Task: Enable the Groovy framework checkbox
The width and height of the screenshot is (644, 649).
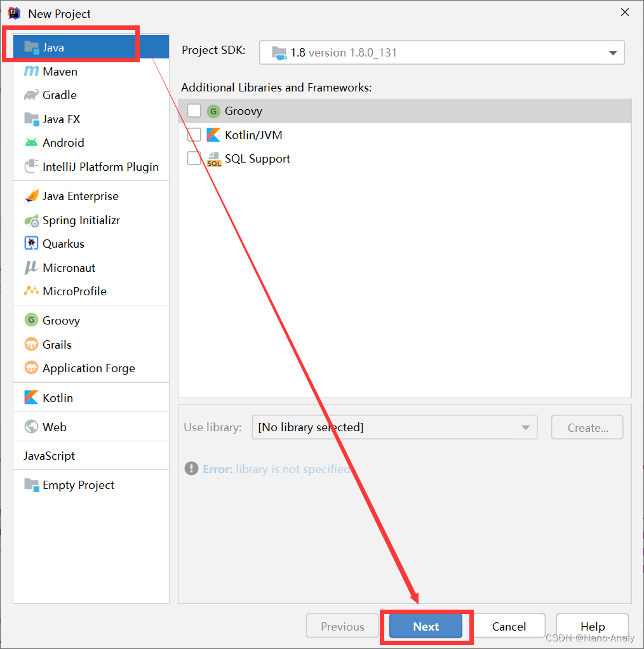Action: pyautogui.click(x=194, y=111)
